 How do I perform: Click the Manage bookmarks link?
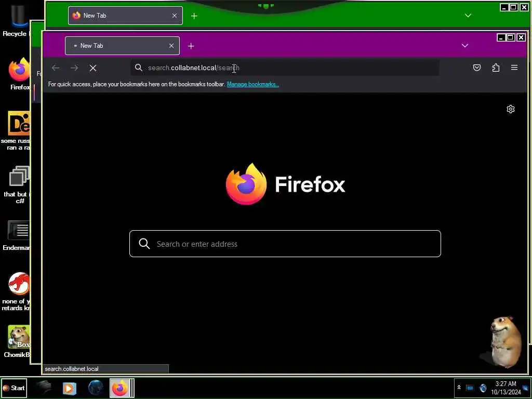[253, 84]
